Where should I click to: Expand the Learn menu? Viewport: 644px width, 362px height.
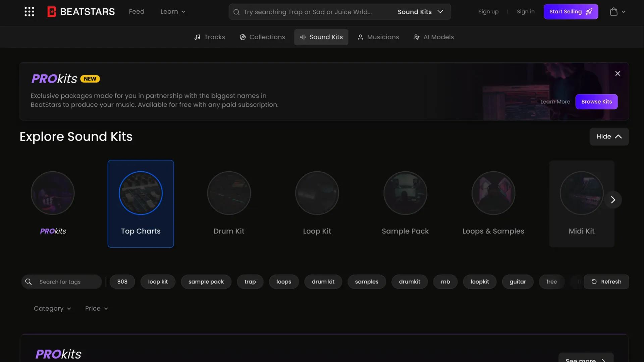click(x=173, y=12)
